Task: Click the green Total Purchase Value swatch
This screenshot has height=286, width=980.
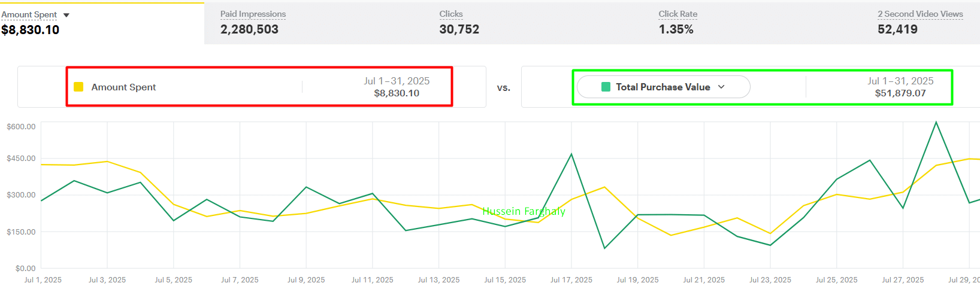Action: [x=606, y=87]
